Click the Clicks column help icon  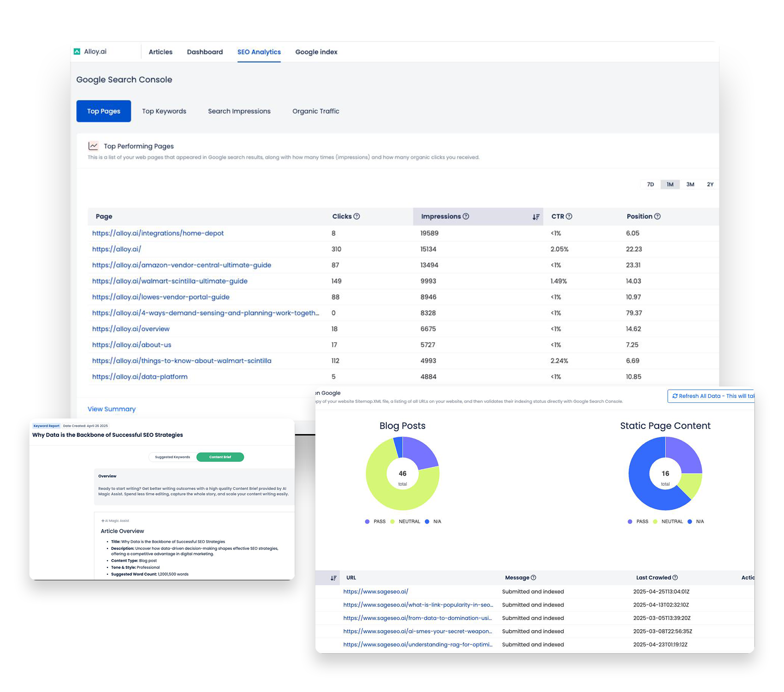(x=356, y=216)
